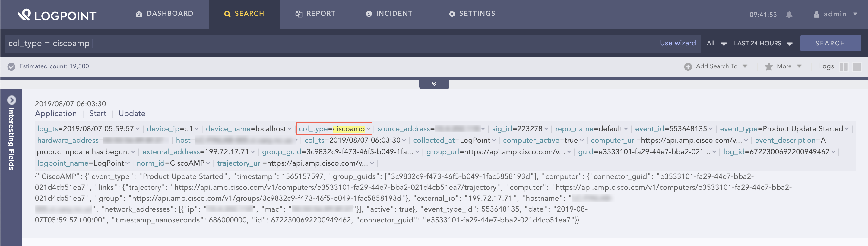Expand the Interesting Fields sidebar arrow
This screenshot has height=246, width=868.
11,100
